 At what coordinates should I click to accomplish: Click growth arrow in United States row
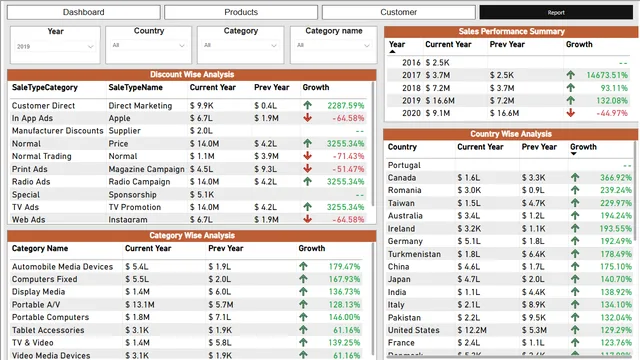(x=575, y=330)
